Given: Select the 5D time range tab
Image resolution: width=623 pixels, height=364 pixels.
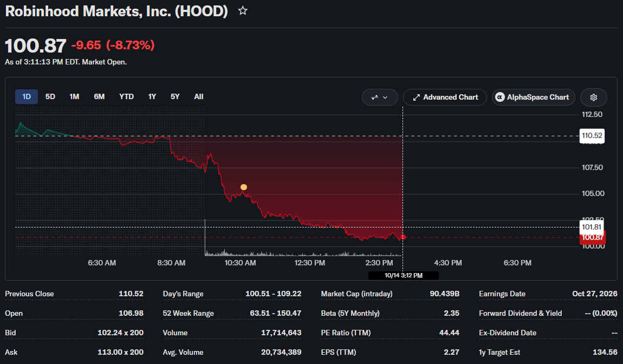Looking at the screenshot, I should coord(50,96).
